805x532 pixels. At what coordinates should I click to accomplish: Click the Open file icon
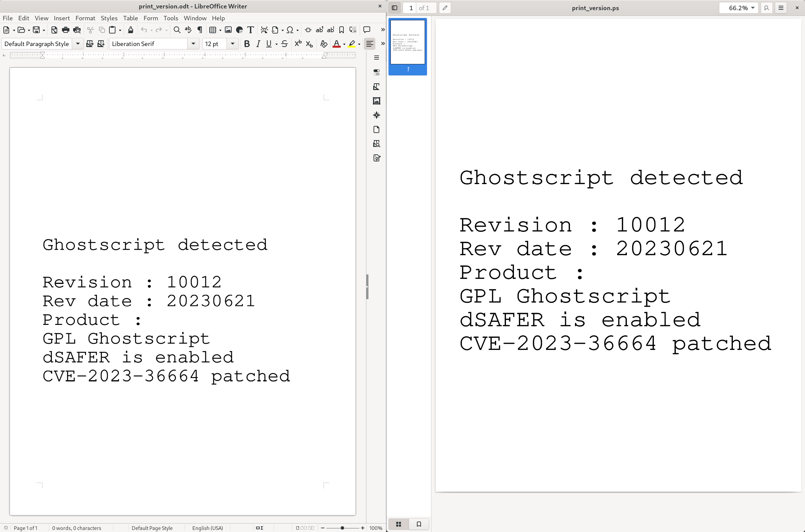click(21, 30)
